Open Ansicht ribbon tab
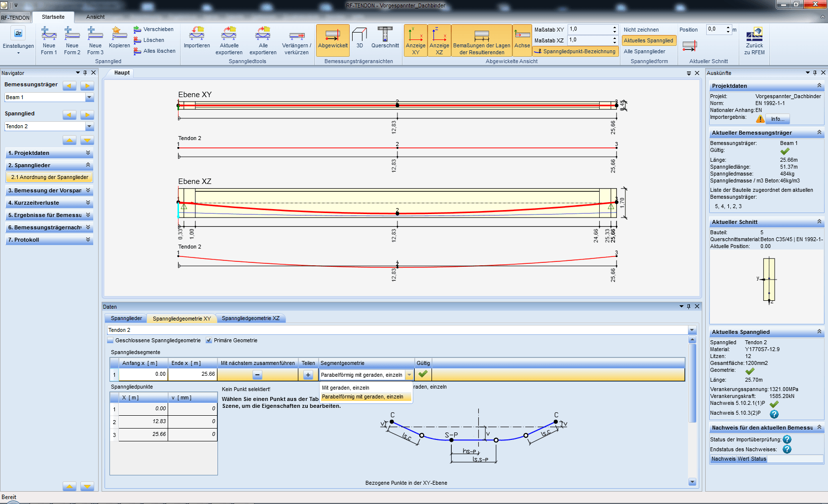828x504 pixels. (96, 17)
